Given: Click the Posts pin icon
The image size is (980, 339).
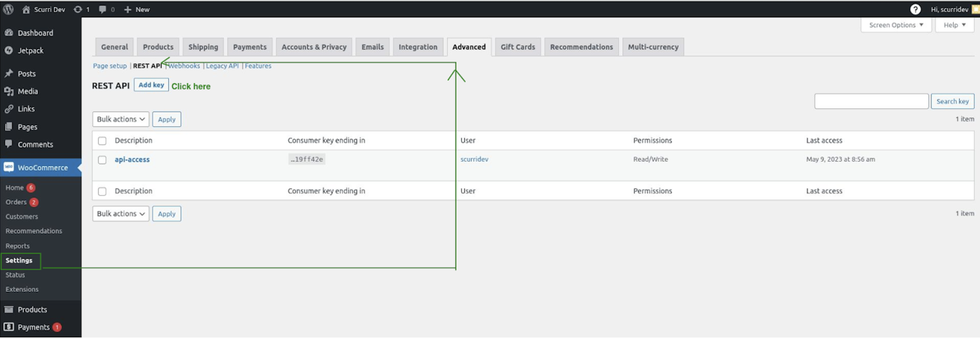Looking at the screenshot, I should coord(9,73).
